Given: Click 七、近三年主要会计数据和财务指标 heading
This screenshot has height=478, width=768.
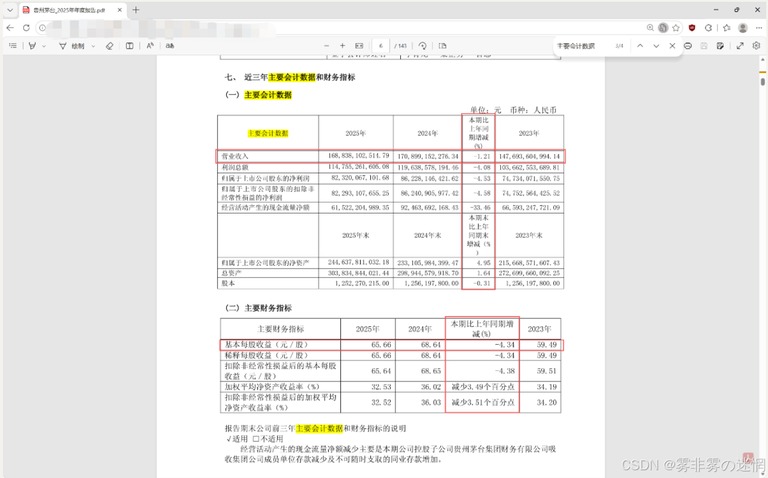Looking at the screenshot, I should (x=290, y=77).
